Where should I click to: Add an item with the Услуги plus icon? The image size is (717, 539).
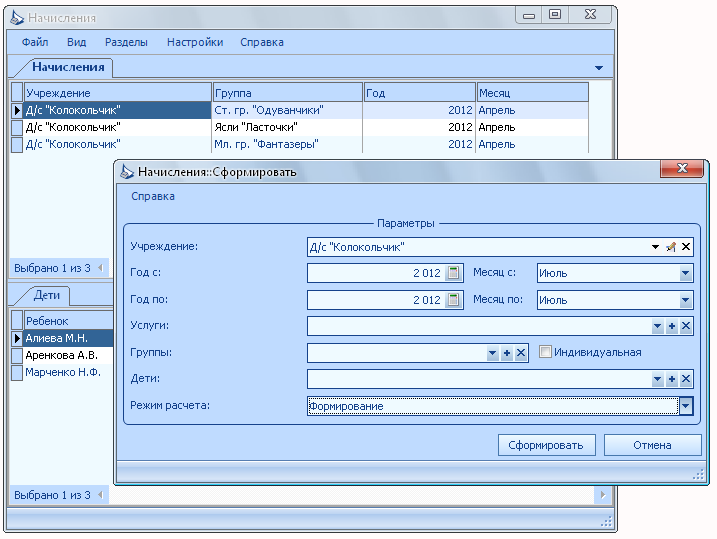click(x=672, y=326)
